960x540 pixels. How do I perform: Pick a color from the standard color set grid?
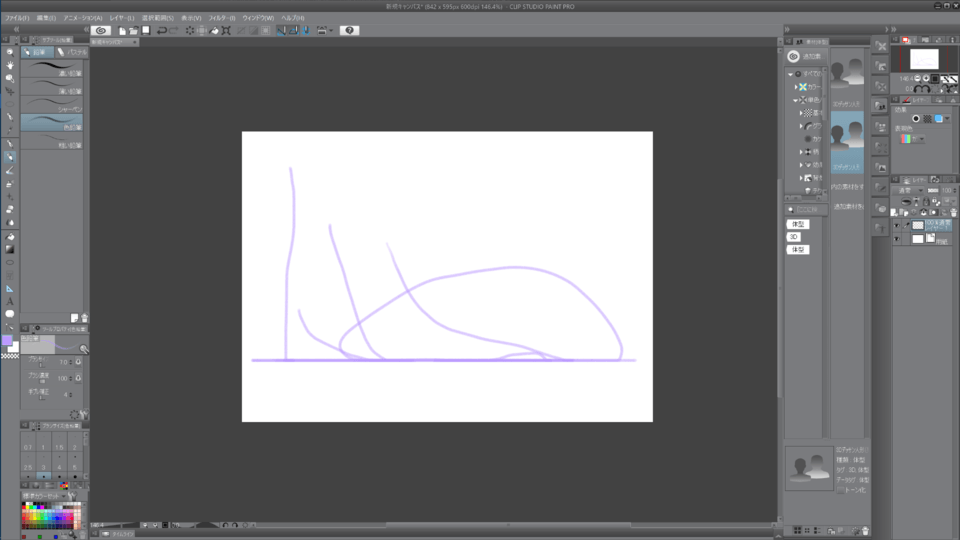[x=51, y=516]
